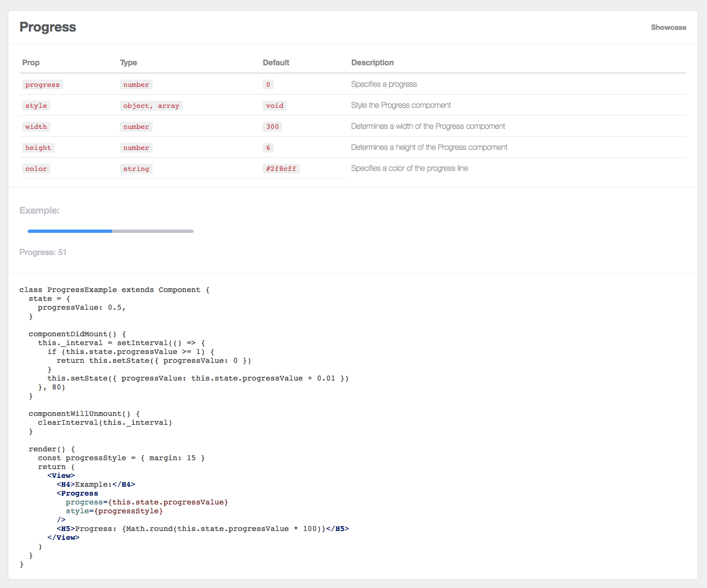Screen dimensions: 707x588
Task: Select the 'style' prop name tag
Action: click(36, 106)
